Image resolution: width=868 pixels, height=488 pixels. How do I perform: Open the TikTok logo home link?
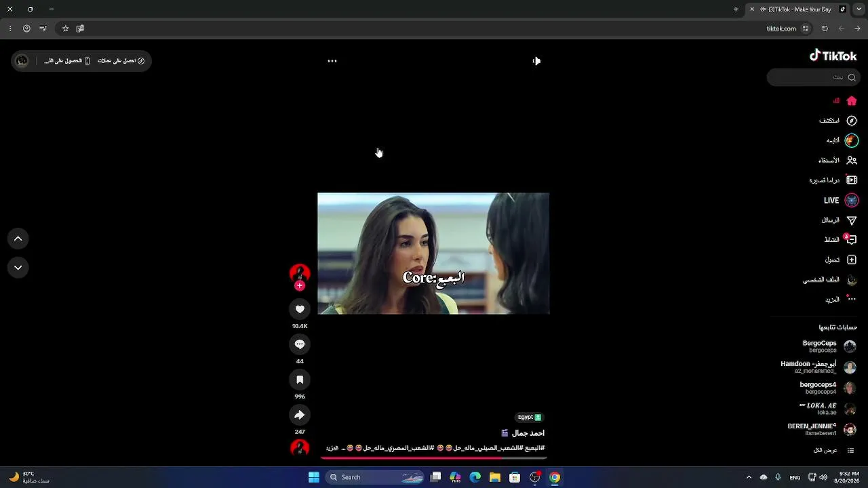coord(833,56)
